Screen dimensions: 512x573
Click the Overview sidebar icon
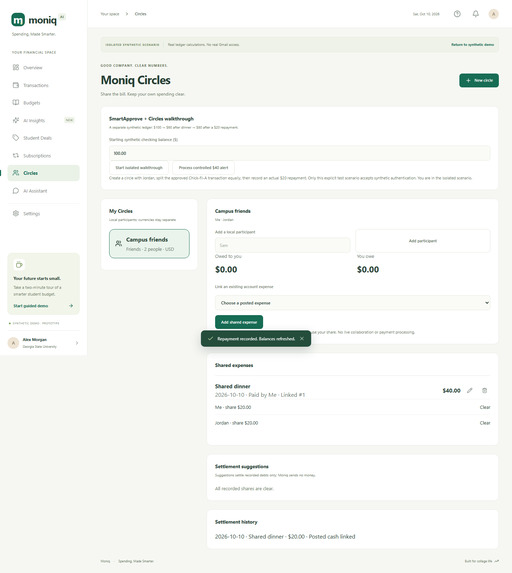[x=16, y=67]
